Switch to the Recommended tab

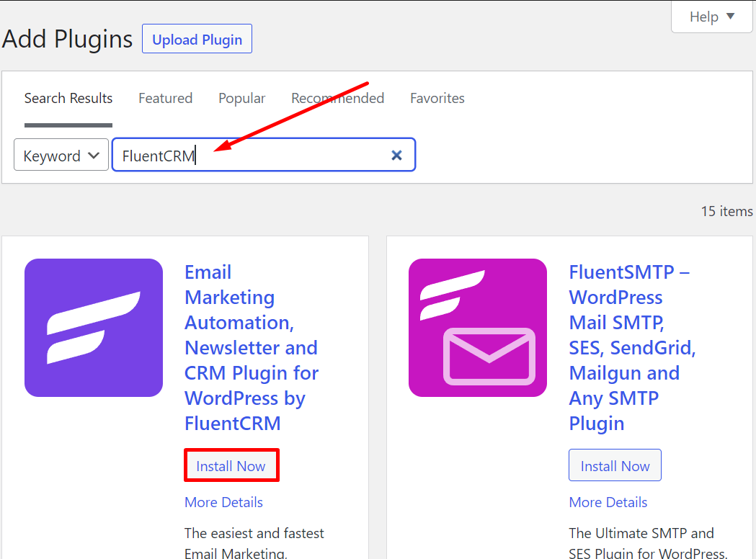tap(337, 98)
